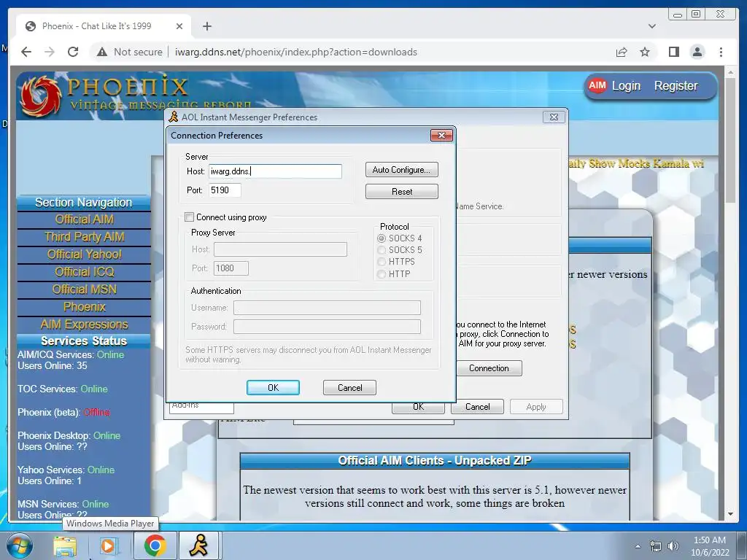This screenshot has height=560, width=747.
Task: Click the Reset button
Action: [x=402, y=192]
